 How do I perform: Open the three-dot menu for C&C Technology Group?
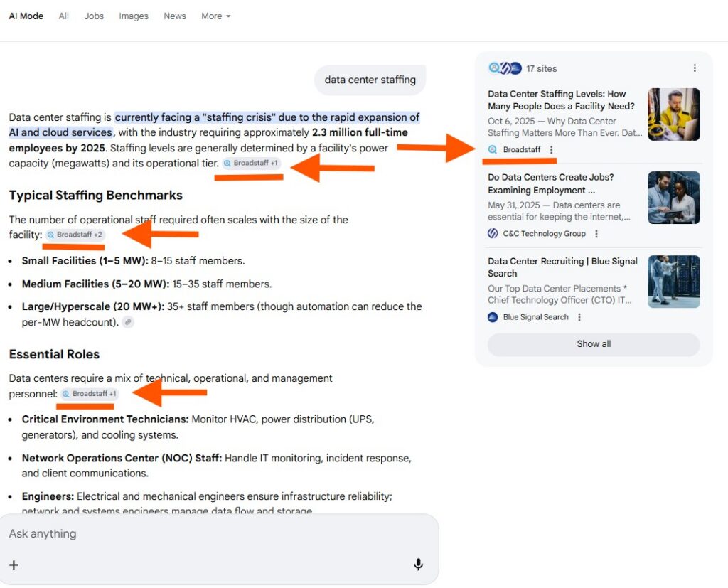pos(596,234)
